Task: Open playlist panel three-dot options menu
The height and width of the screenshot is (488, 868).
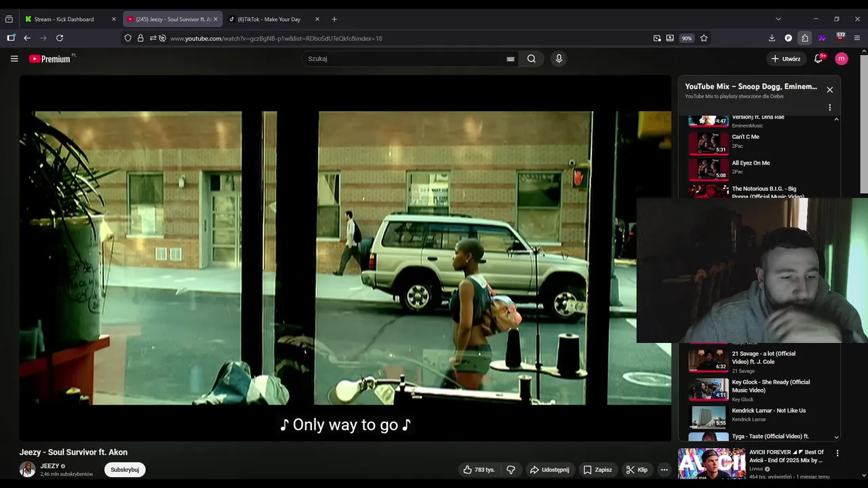Action: click(829, 107)
